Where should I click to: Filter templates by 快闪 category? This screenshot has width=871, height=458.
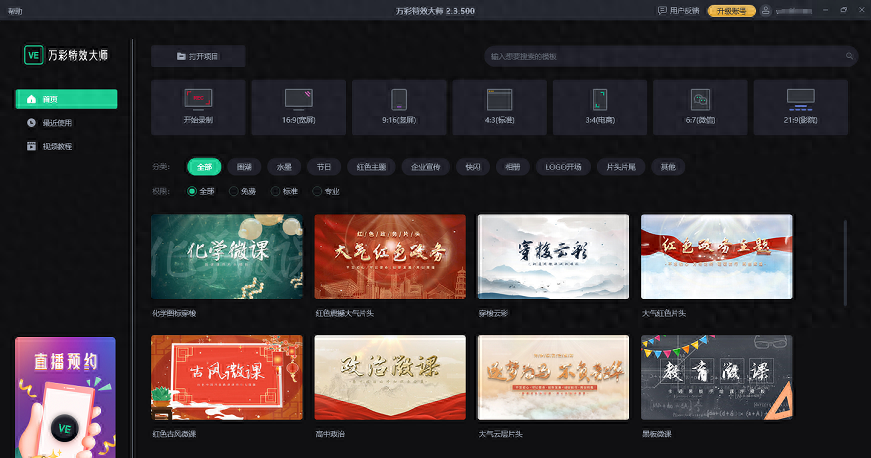click(x=473, y=167)
